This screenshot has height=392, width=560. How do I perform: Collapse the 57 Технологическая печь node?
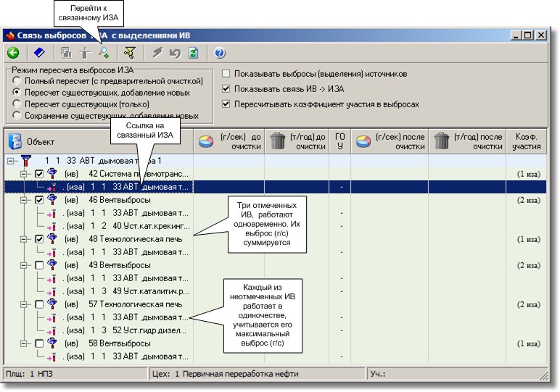[x=24, y=304]
